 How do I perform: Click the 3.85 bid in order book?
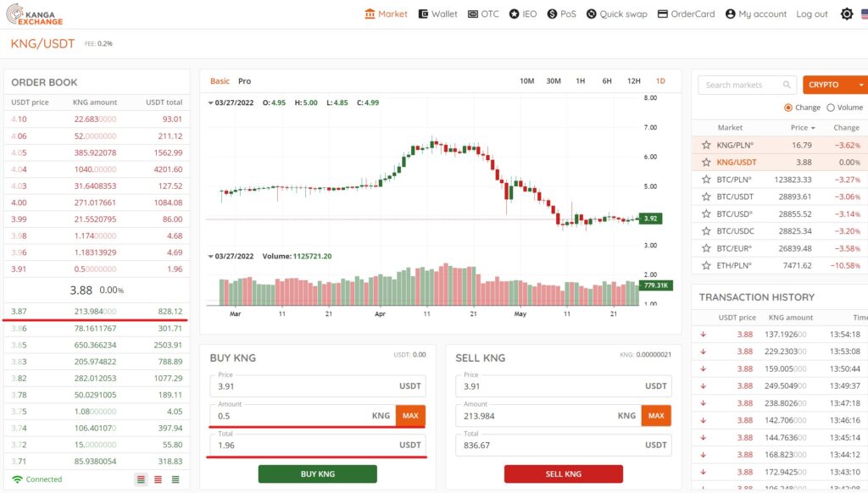pos(19,345)
